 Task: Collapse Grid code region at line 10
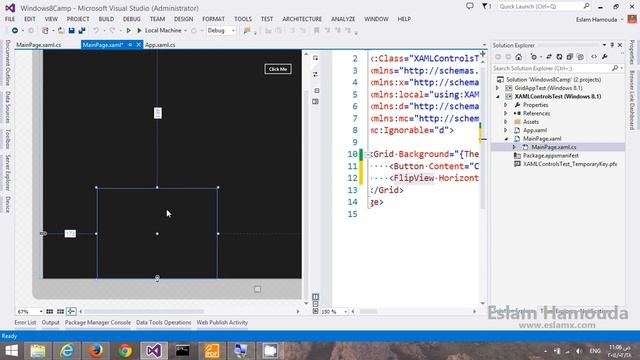[368, 155]
